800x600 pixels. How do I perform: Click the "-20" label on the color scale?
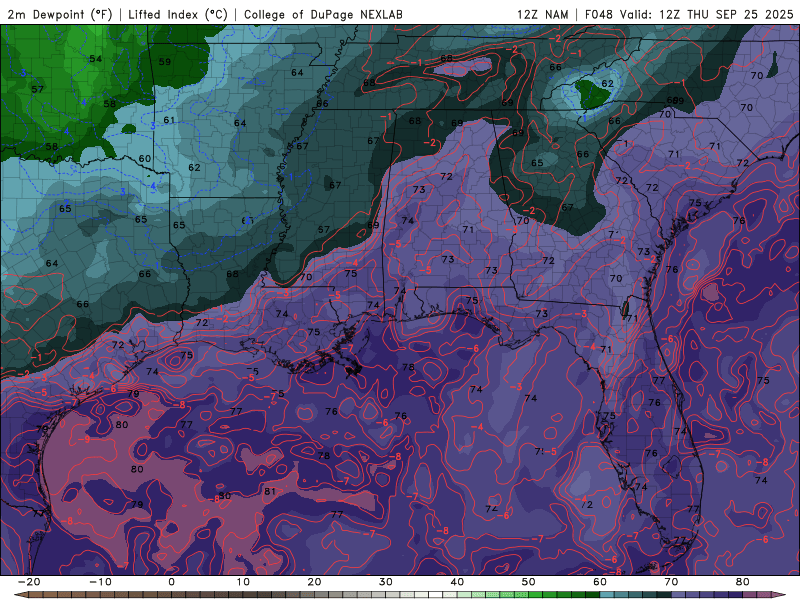tap(29, 582)
